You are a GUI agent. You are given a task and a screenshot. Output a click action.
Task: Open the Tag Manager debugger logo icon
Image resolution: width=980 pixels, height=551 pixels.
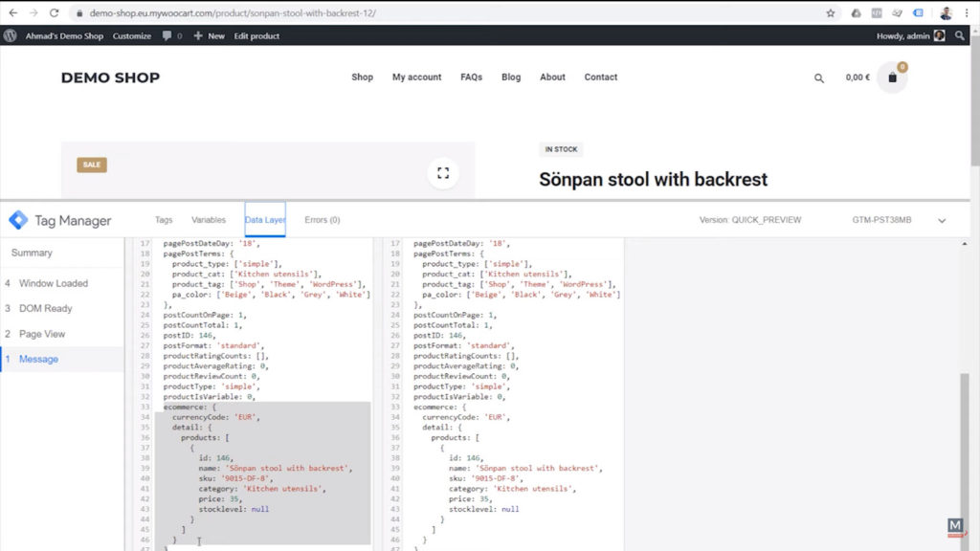pos(16,219)
